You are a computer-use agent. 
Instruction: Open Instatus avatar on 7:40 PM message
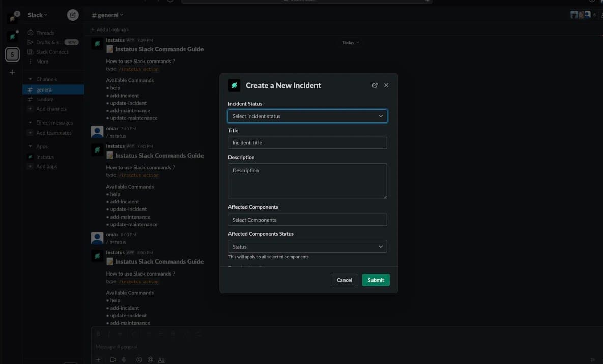coord(97,149)
